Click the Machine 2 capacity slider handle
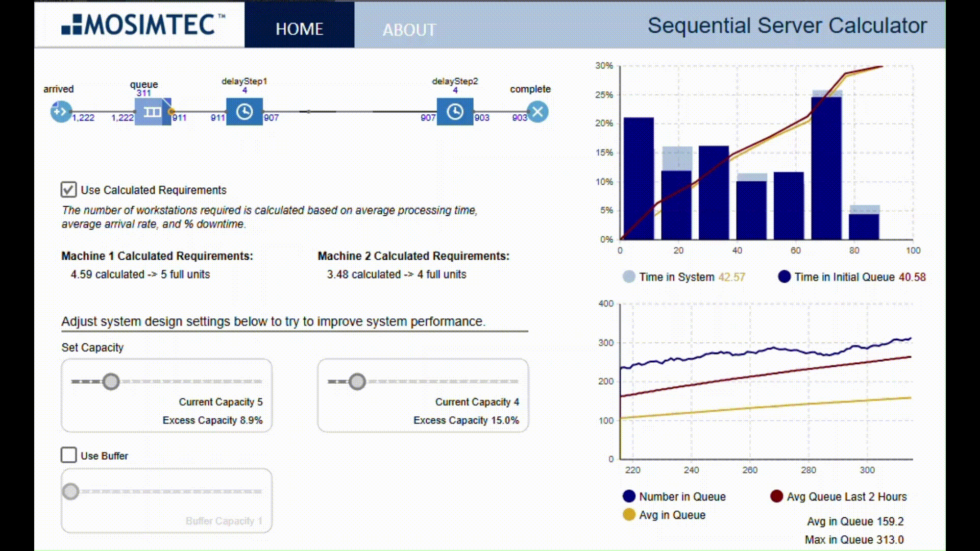 coord(357,382)
